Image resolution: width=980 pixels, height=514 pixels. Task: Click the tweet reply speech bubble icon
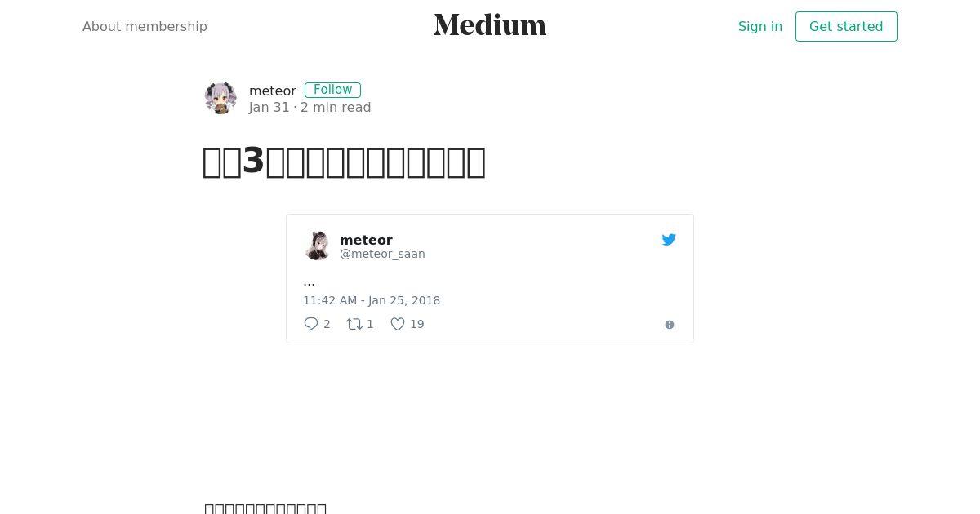click(x=311, y=324)
